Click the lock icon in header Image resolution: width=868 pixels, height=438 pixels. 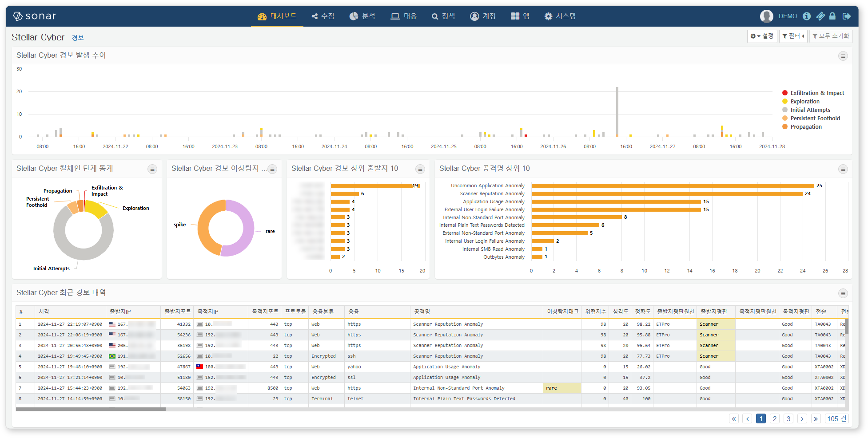pyautogui.click(x=832, y=16)
